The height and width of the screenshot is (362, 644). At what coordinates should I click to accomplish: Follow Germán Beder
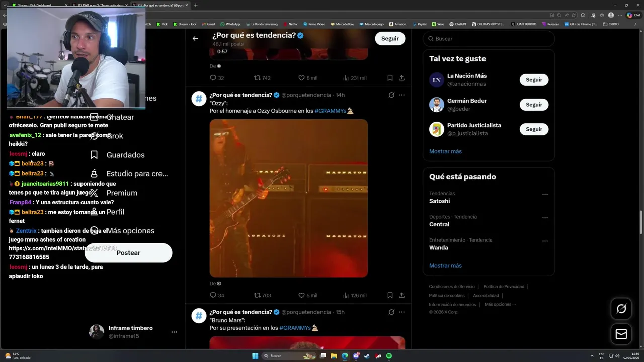click(534, 105)
